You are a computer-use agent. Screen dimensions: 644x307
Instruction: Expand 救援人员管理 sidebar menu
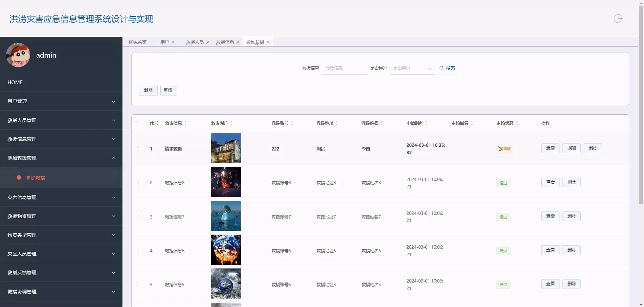(x=61, y=120)
